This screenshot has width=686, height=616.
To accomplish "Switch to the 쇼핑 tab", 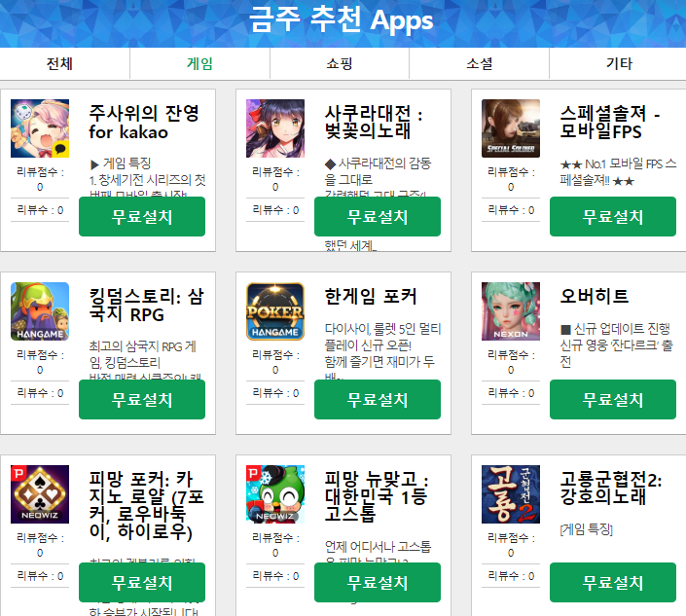I will point(340,63).
